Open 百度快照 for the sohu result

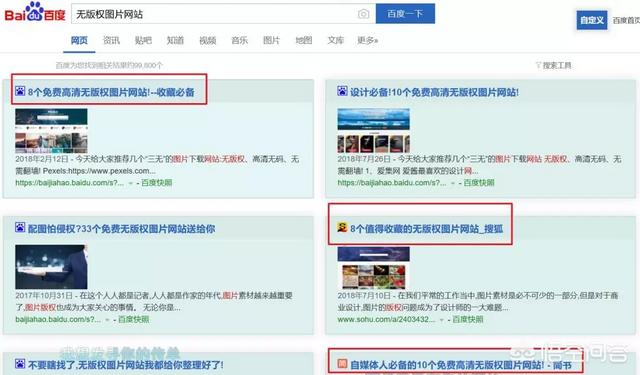[x=468, y=320]
